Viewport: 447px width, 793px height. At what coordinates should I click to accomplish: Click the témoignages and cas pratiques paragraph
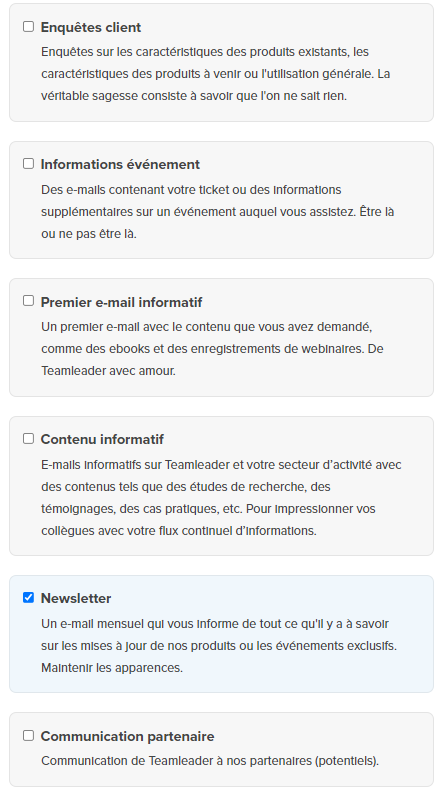click(221, 498)
